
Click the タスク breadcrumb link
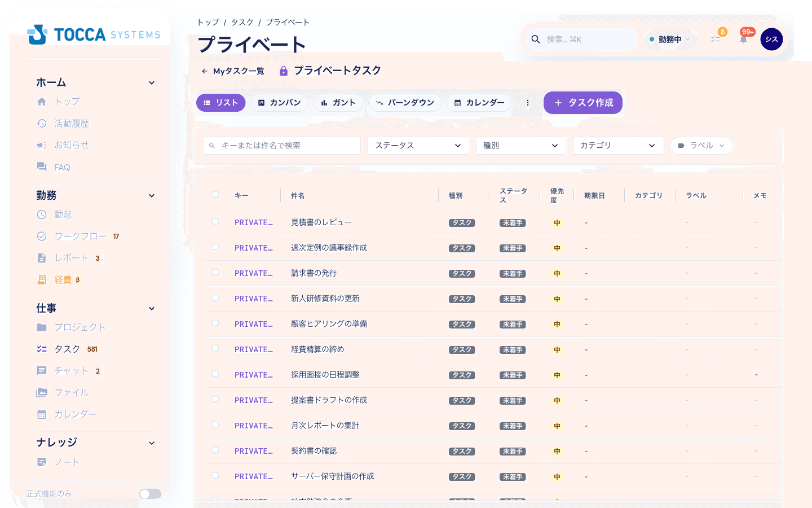tap(242, 23)
